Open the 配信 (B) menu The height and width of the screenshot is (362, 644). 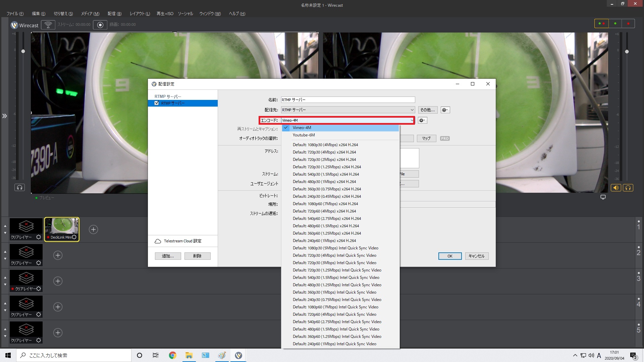115,14
